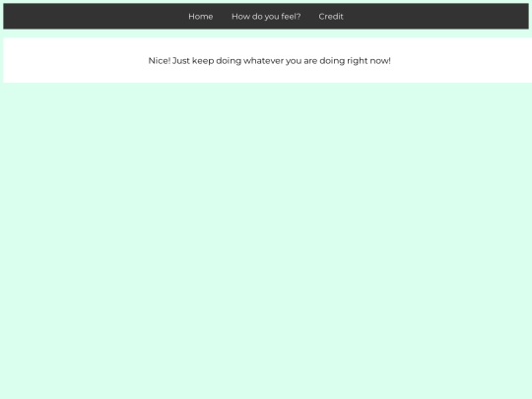This screenshot has height=399, width=532.
Task: Open the Home navigation link
Action: [201, 17]
